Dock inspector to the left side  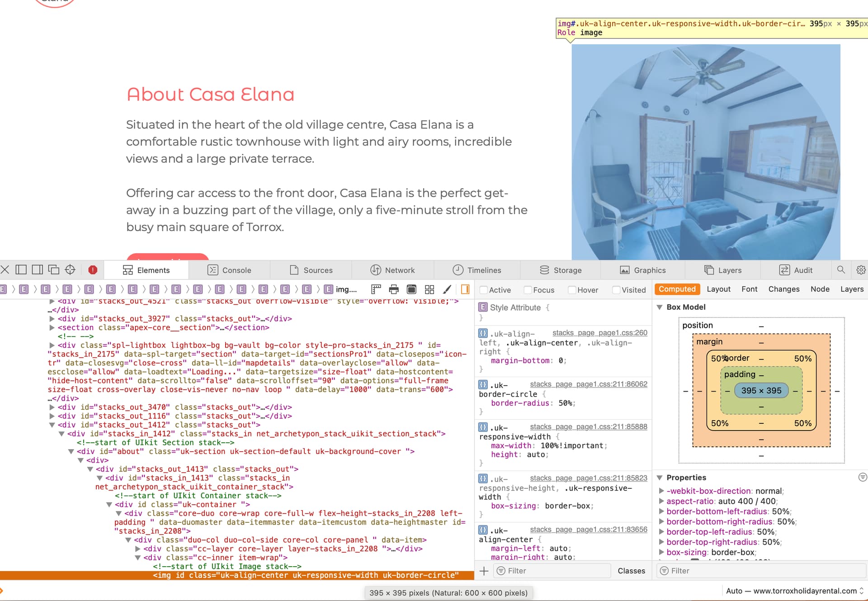point(21,270)
